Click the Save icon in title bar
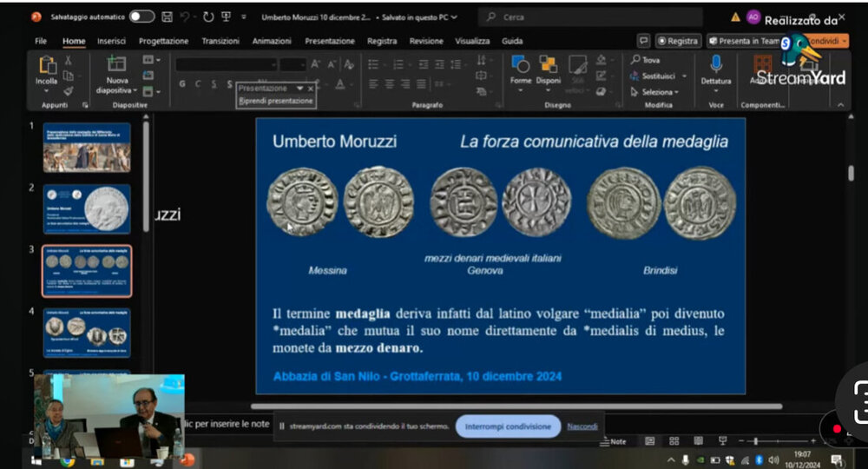Image resolution: width=868 pixels, height=469 pixels. tap(167, 17)
